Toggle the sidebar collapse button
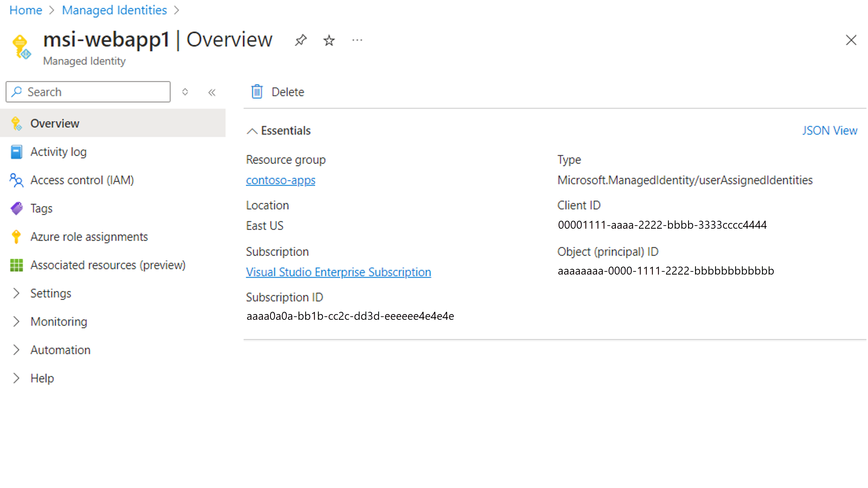The height and width of the screenshot is (488, 868). [212, 92]
